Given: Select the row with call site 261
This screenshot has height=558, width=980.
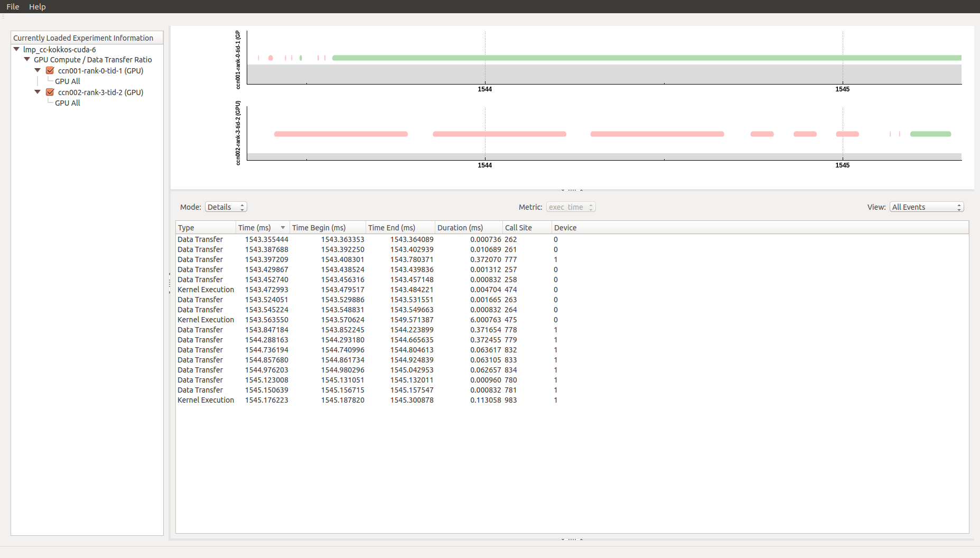Looking at the screenshot, I should point(572,249).
